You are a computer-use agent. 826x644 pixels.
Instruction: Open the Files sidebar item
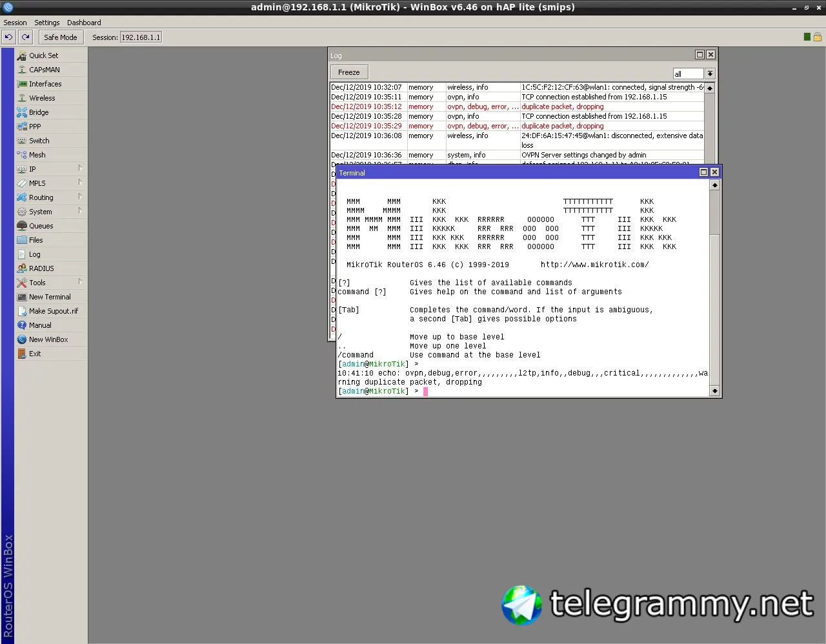coord(51,240)
